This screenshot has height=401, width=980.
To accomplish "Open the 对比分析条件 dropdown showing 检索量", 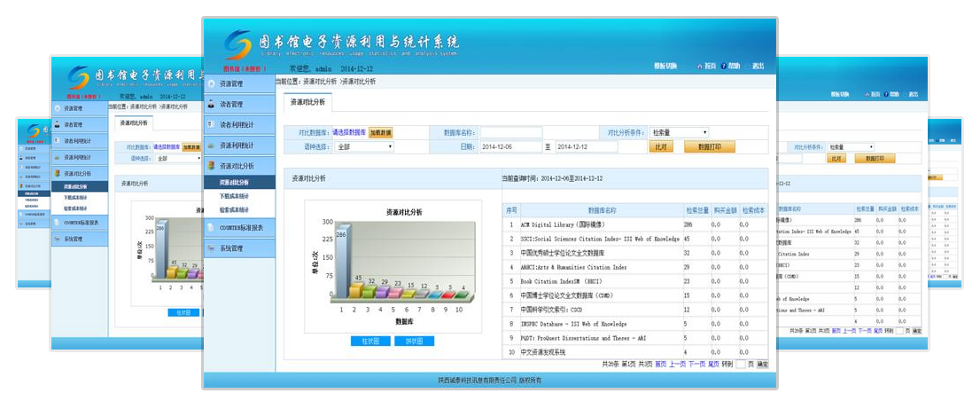I will [x=679, y=132].
